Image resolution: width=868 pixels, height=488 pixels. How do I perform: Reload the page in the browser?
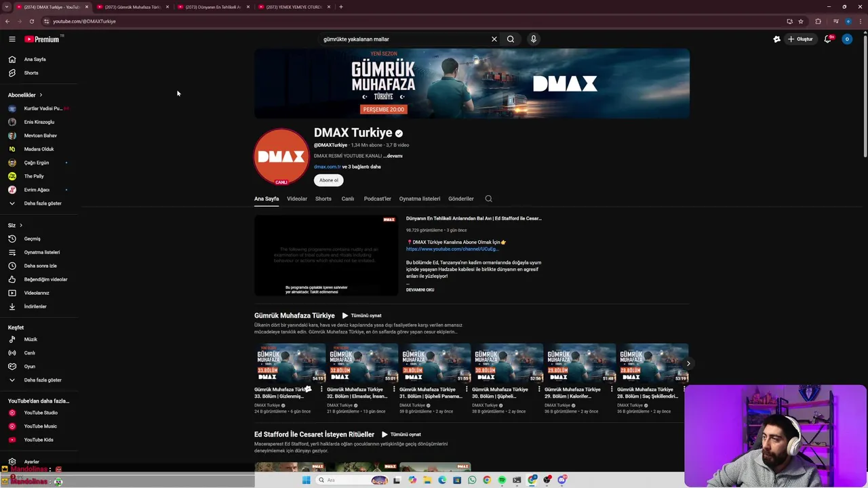(x=32, y=21)
